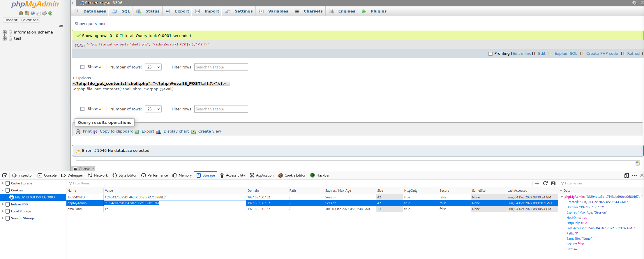
Task: Expand Indexed DB in storage tree
Action: 3,204
